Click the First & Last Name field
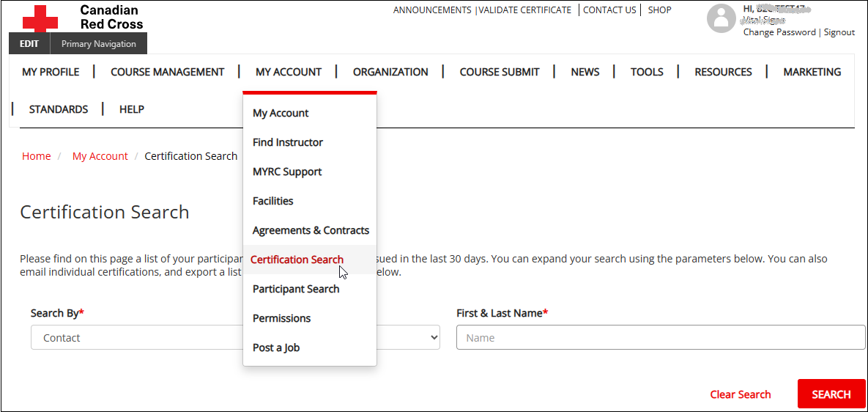This screenshot has height=412, width=868. click(661, 337)
